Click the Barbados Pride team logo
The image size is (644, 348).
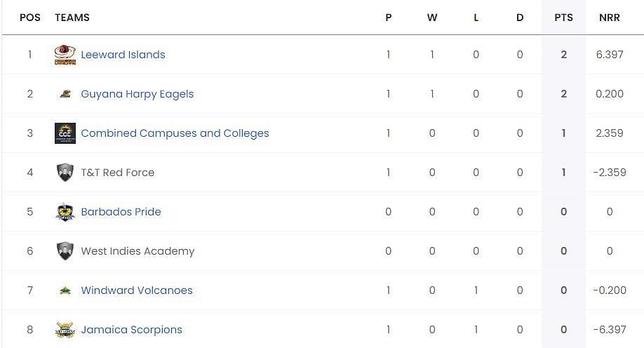(65, 212)
